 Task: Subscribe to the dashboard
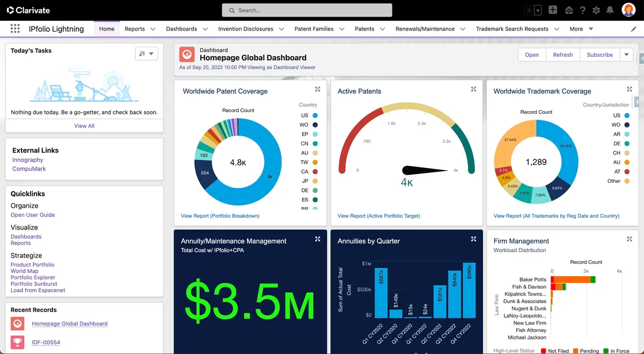(x=600, y=55)
